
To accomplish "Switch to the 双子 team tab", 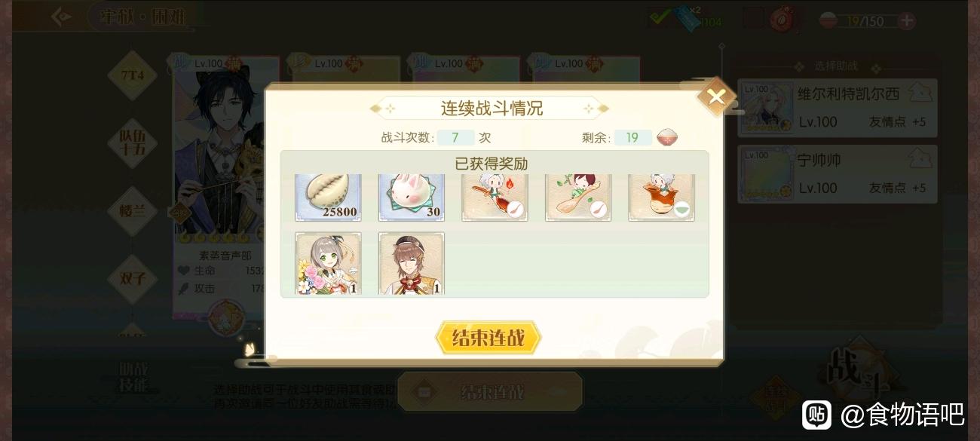I will tap(132, 277).
